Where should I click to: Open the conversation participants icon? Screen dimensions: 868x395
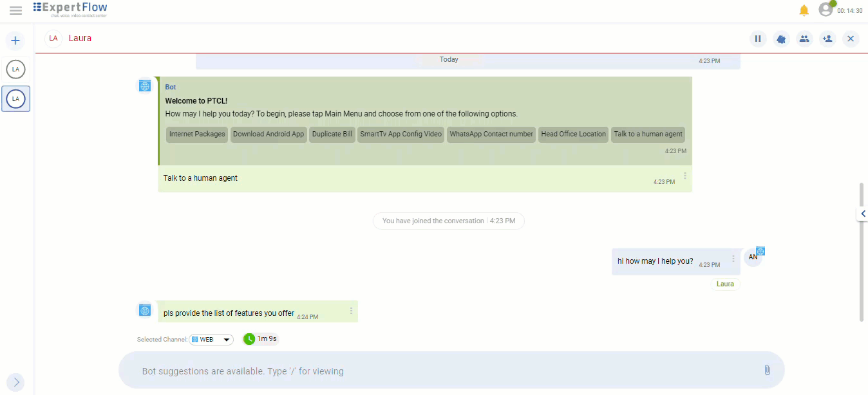point(804,39)
